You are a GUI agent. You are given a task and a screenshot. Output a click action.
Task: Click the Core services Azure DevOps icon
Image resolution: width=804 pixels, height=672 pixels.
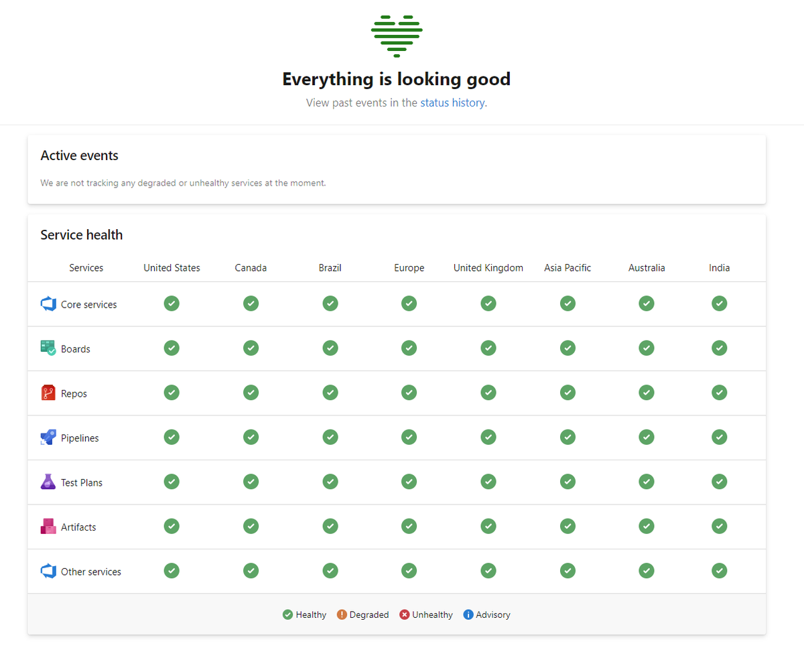pyautogui.click(x=48, y=304)
